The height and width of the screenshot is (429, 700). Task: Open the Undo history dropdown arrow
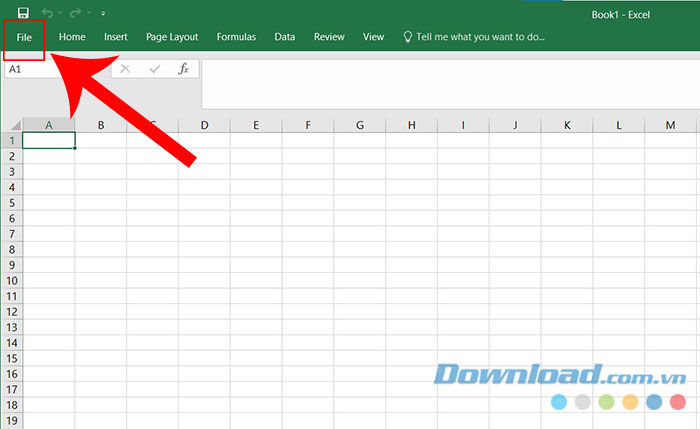(x=60, y=13)
